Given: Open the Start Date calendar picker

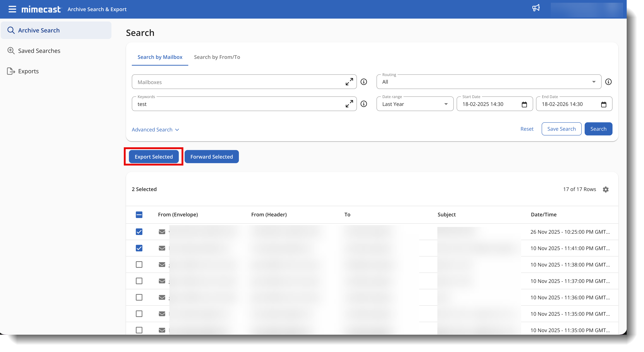Looking at the screenshot, I should 524,104.
